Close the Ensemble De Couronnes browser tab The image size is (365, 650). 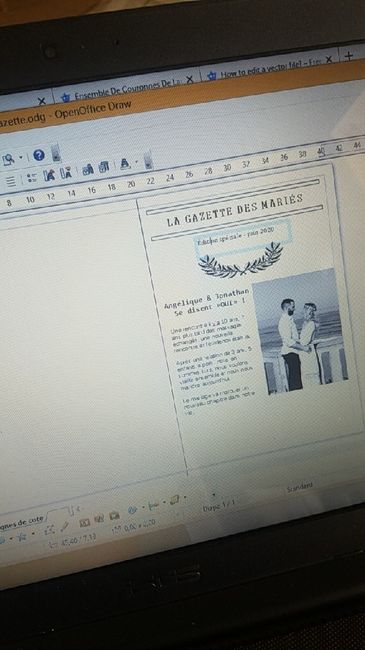(190, 80)
